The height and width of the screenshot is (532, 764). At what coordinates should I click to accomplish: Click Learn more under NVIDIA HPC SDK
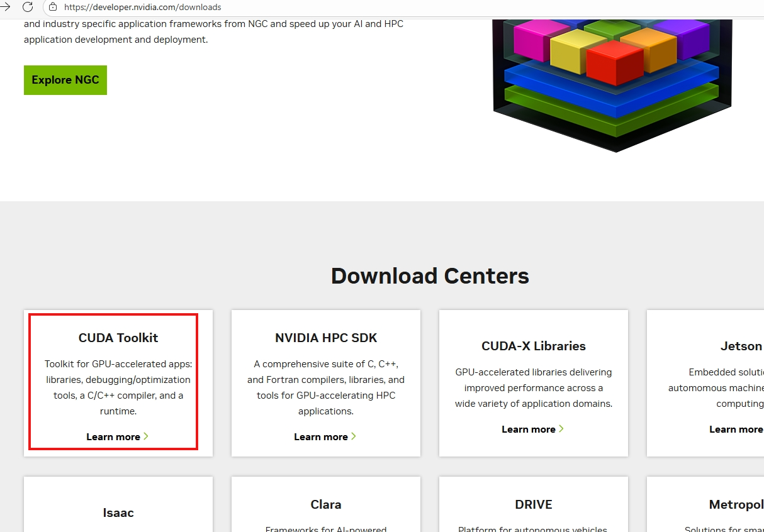click(x=321, y=436)
